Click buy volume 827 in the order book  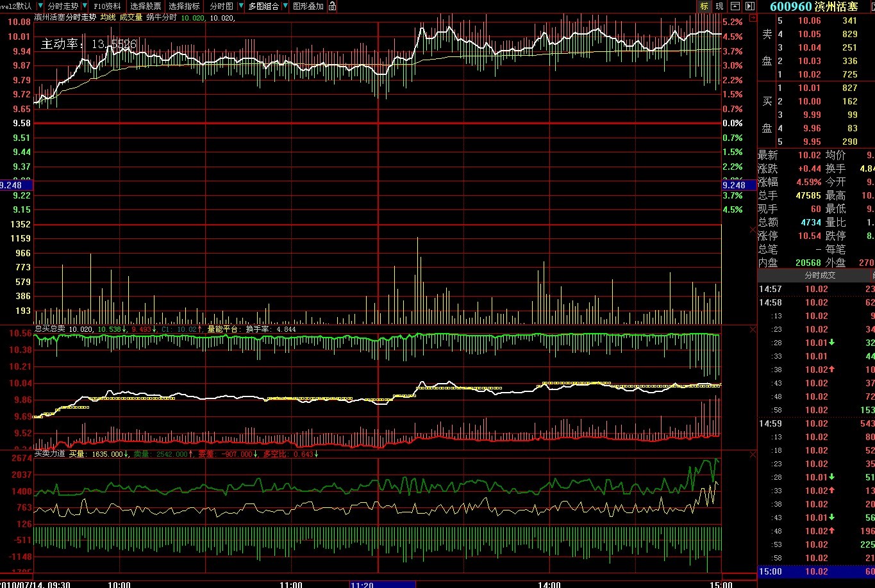point(850,88)
